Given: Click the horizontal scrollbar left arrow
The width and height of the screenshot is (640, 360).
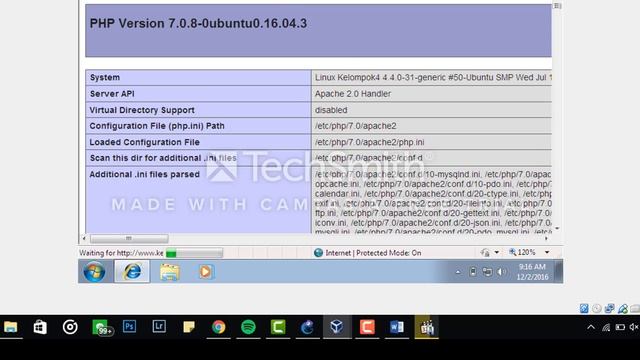Looking at the screenshot, I should [84, 238].
